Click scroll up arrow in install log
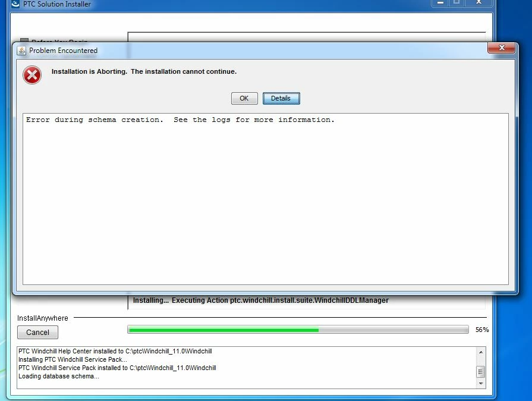This screenshot has height=401, width=532. click(x=480, y=352)
